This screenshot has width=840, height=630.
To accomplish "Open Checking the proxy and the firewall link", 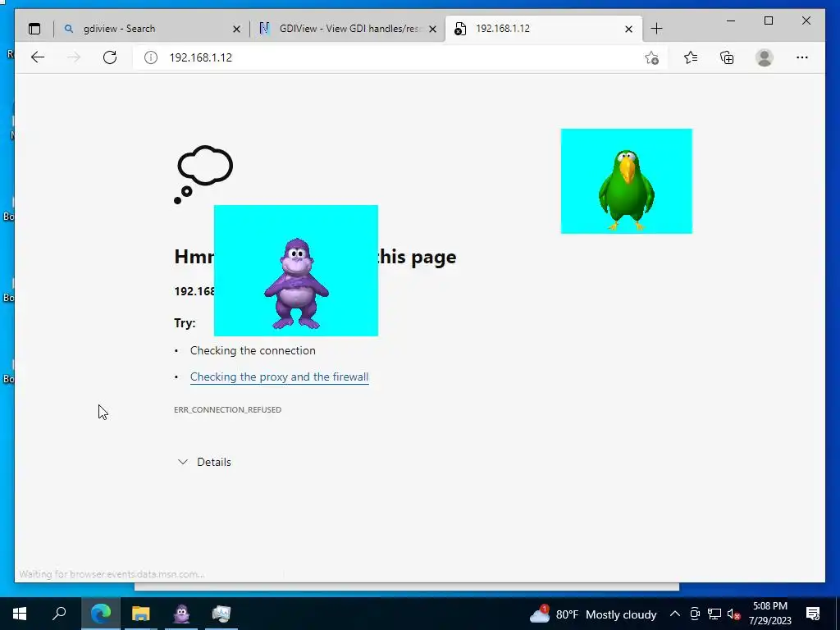I will point(279,377).
